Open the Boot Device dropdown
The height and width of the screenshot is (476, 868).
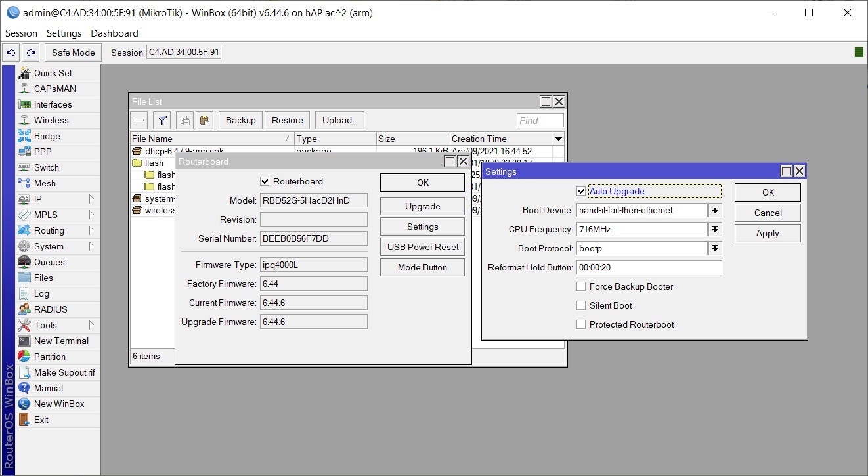click(x=716, y=210)
